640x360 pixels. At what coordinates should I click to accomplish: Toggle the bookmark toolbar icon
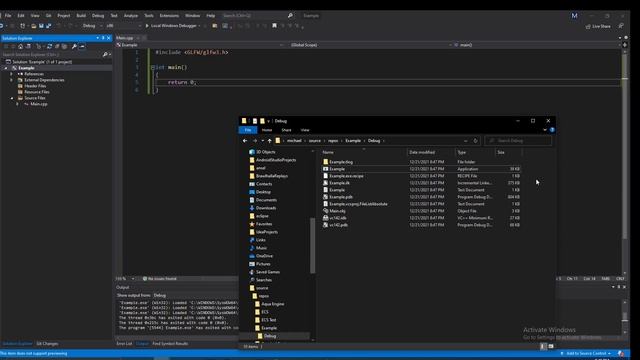coord(274,26)
